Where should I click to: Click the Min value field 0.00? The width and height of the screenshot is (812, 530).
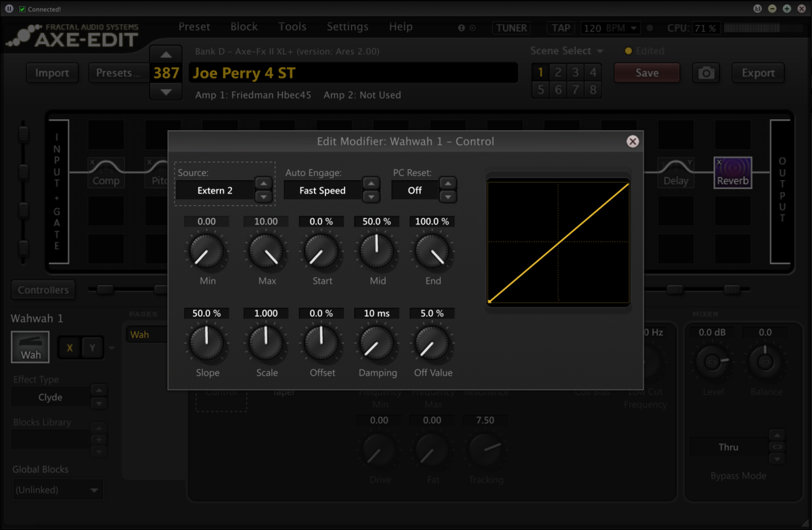(x=206, y=221)
